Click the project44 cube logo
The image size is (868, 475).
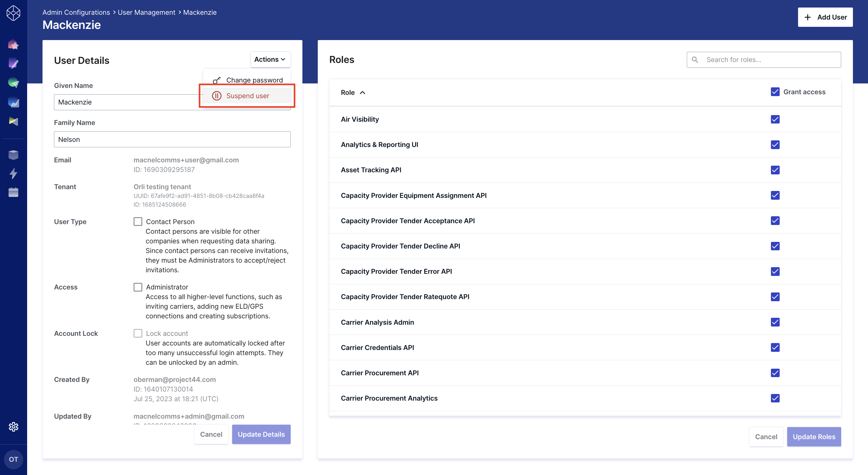tap(14, 13)
